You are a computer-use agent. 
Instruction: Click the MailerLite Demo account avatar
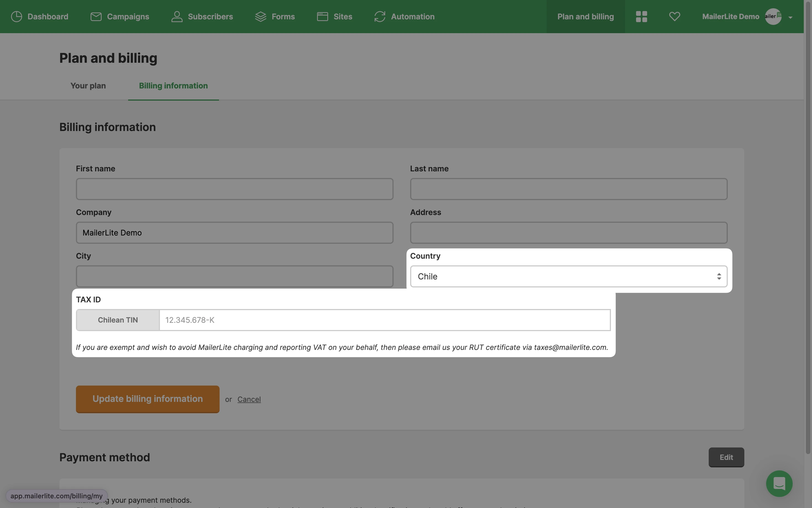(x=773, y=17)
